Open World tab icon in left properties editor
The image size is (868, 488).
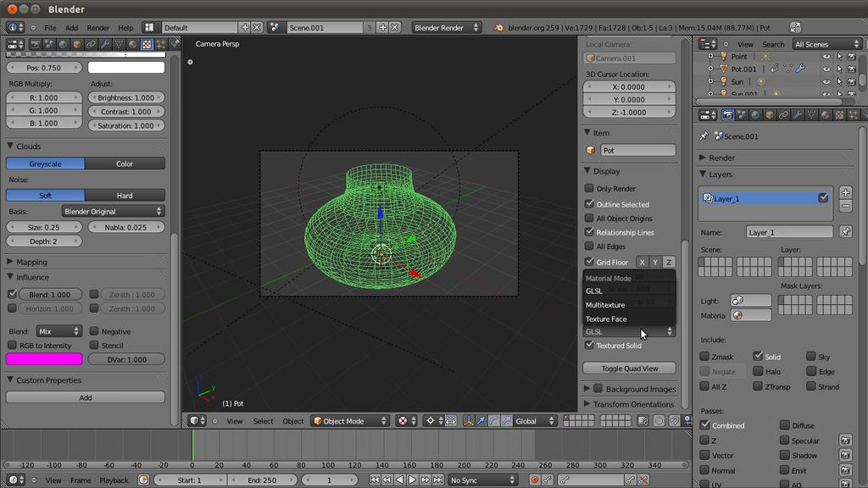click(x=63, y=44)
